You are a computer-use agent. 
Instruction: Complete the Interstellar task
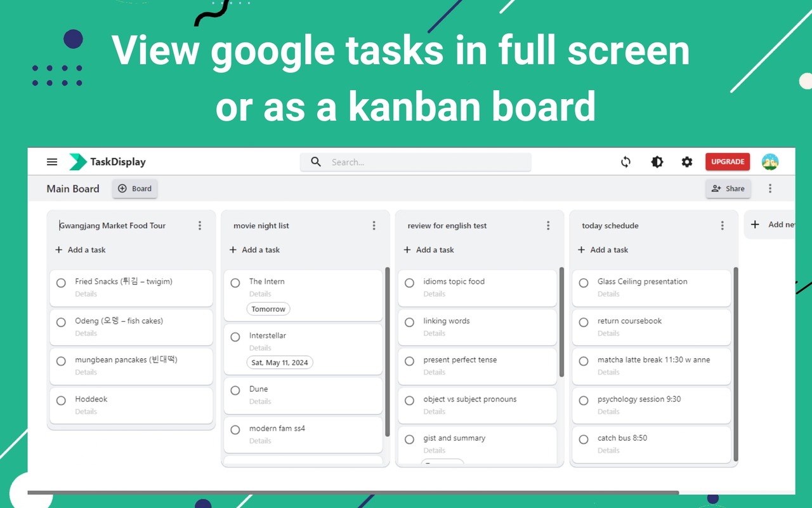(x=235, y=337)
